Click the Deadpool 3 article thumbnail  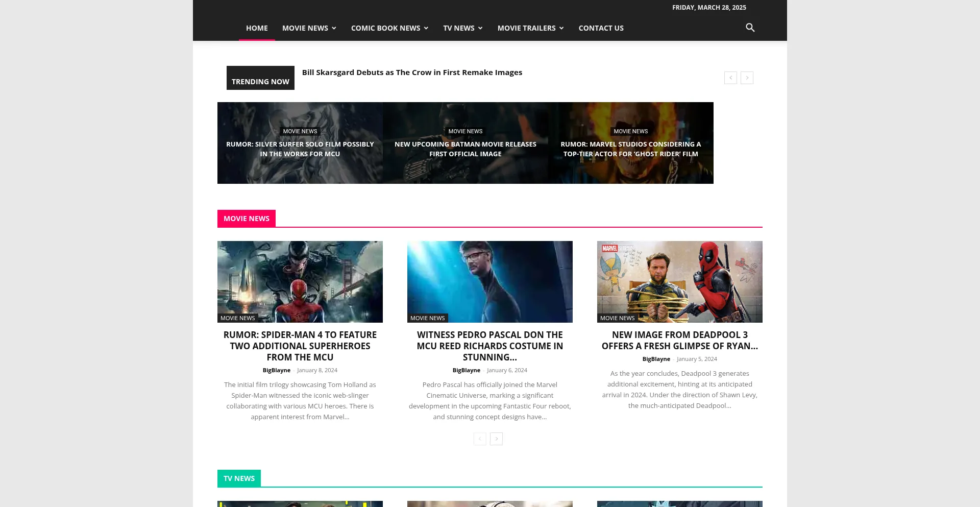click(x=679, y=281)
